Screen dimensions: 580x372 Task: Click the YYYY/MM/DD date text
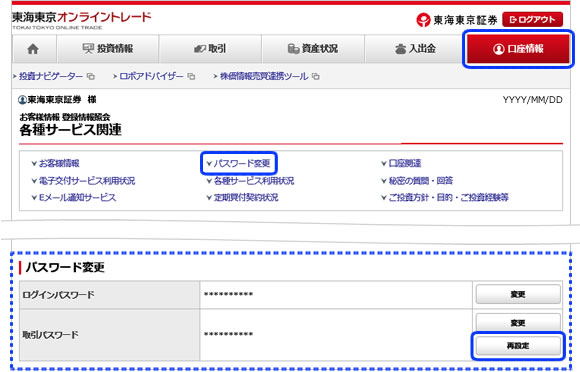pyautogui.click(x=532, y=100)
